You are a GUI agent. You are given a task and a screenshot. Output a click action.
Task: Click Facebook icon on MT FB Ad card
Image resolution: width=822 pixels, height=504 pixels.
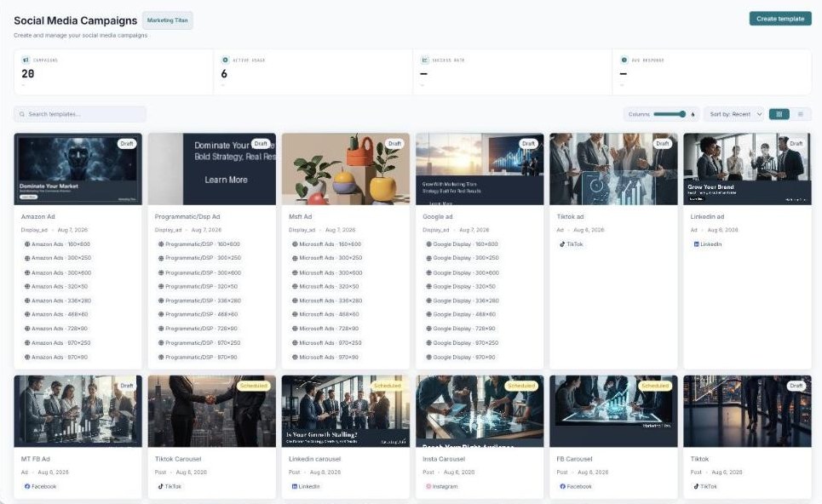[x=27, y=487]
